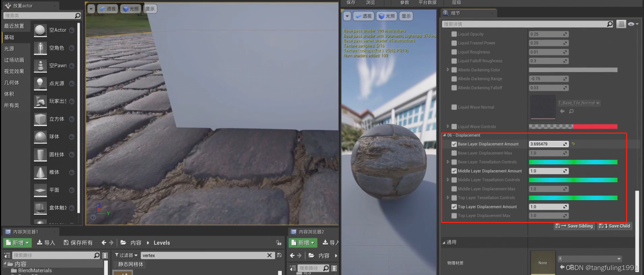Click 导入 button in 内容浏览器1
Image resolution: width=644 pixels, height=275 pixels.
[46, 243]
